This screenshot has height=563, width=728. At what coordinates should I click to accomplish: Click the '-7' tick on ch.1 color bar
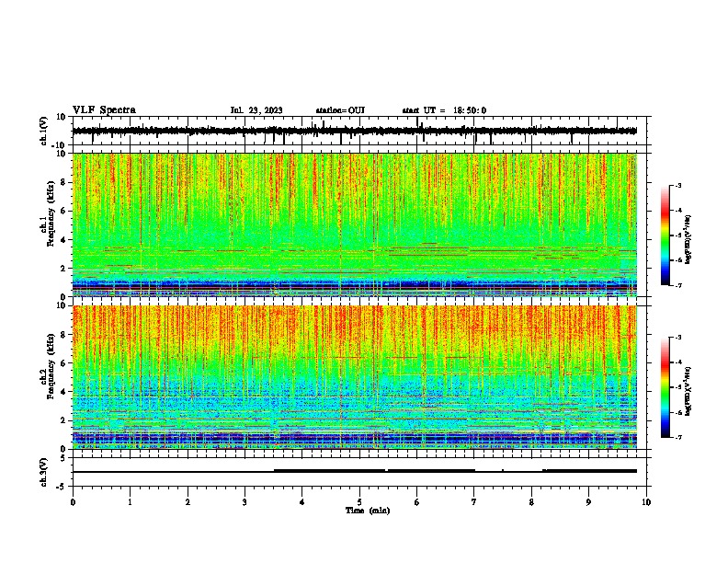tap(678, 285)
